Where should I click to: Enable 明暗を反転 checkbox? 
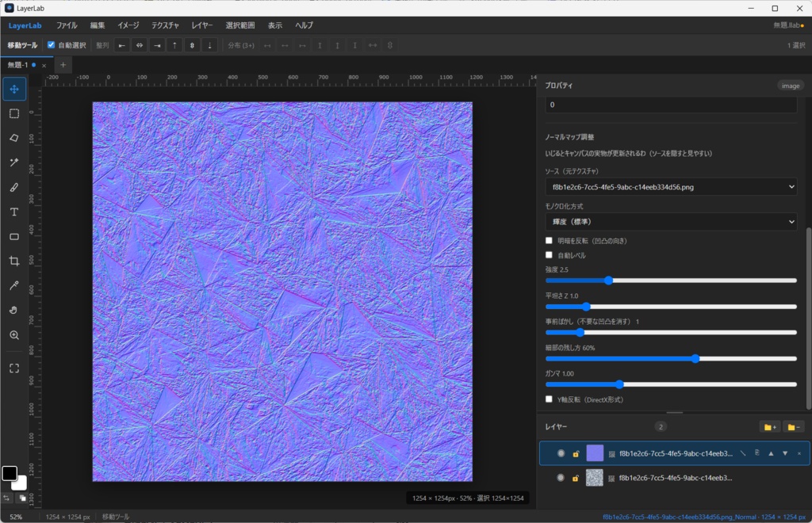click(549, 241)
